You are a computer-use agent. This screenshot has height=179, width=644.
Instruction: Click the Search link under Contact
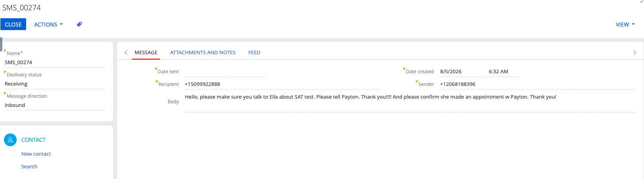pos(29,167)
